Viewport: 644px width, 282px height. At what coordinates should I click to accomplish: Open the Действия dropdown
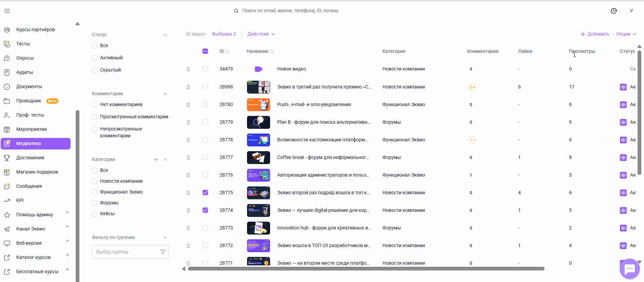261,34
